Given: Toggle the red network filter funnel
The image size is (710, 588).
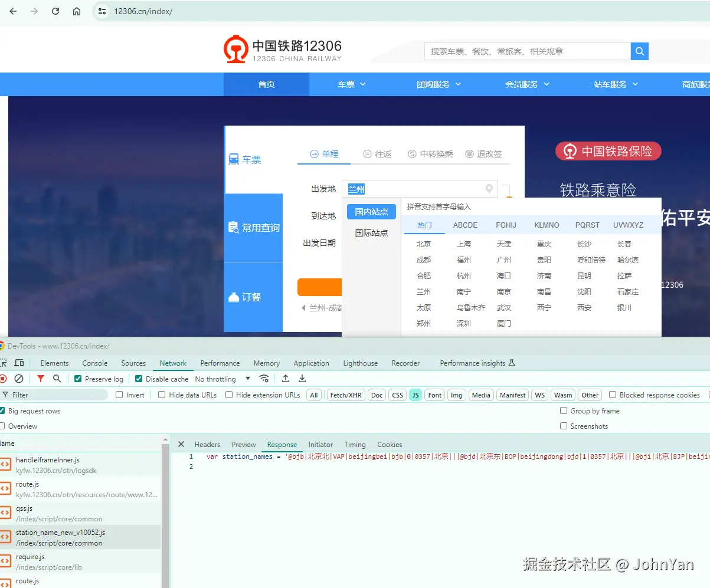Looking at the screenshot, I should pyautogui.click(x=41, y=379).
